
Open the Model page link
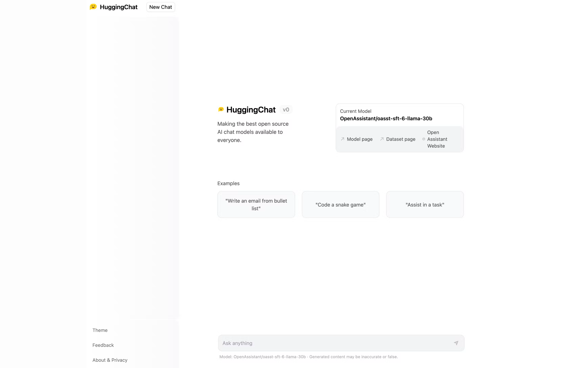360,139
